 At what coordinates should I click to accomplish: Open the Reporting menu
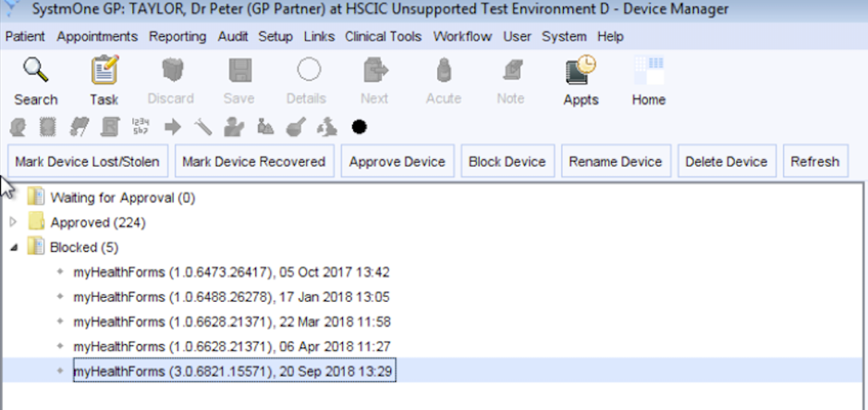[x=177, y=37]
